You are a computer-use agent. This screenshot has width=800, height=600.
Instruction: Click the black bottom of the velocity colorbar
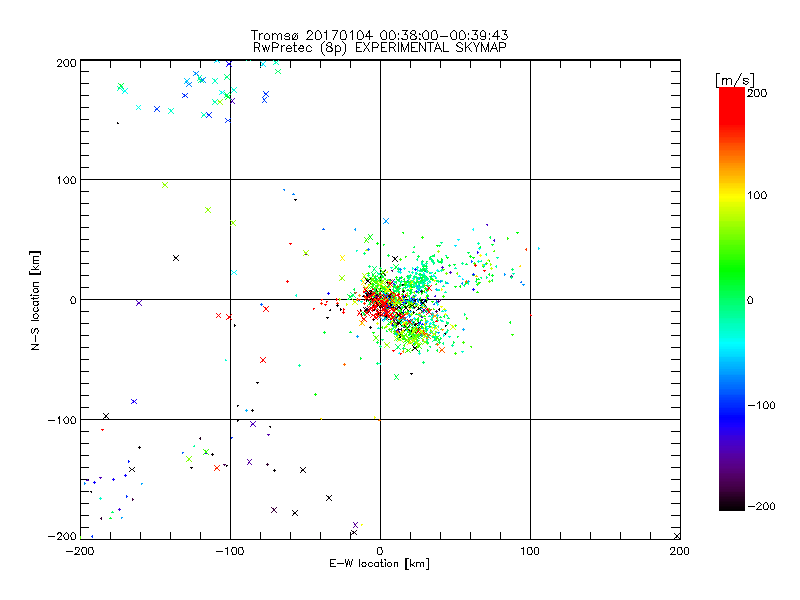point(732,503)
